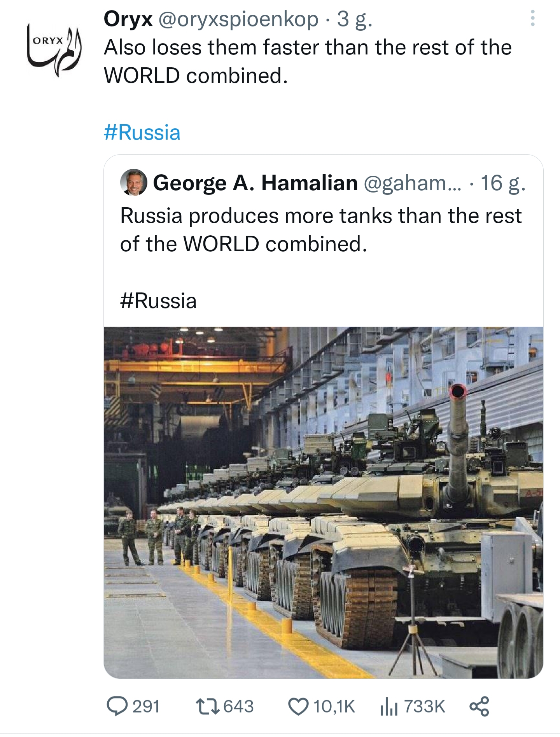Like the tweet with heart icon
The height and width of the screenshot is (737, 560).
pos(297,706)
